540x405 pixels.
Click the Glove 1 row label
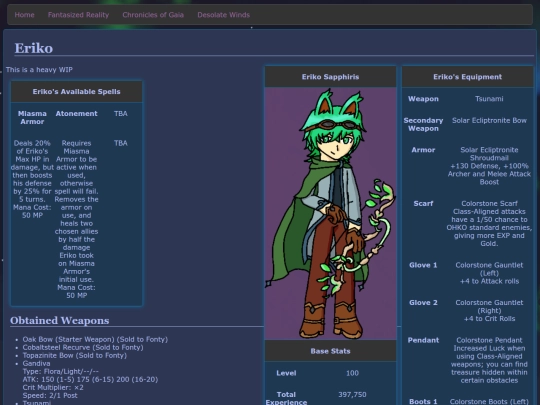423,265
